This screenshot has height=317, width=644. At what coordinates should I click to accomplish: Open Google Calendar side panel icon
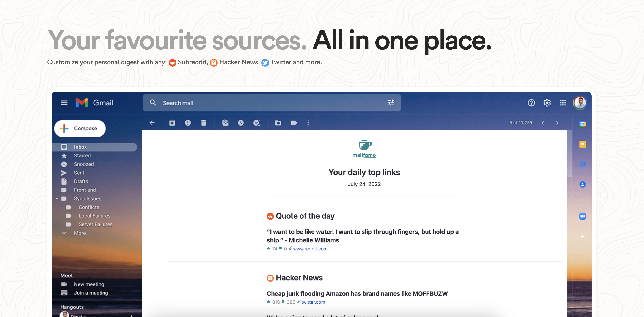pos(583,124)
